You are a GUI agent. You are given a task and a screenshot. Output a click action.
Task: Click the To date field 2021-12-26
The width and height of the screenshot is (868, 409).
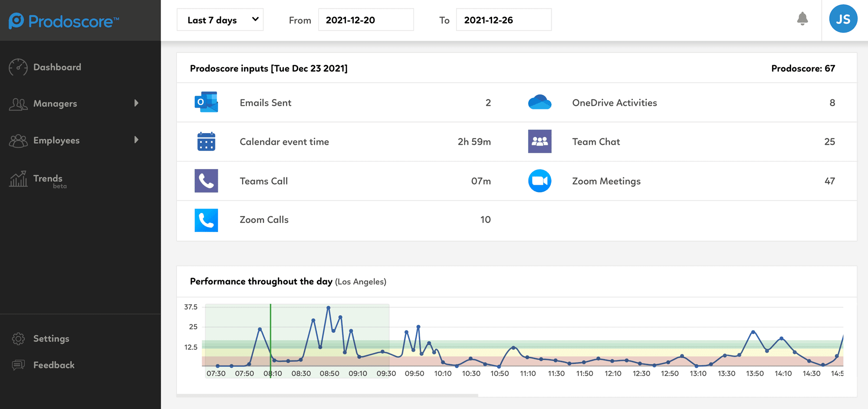(504, 20)
